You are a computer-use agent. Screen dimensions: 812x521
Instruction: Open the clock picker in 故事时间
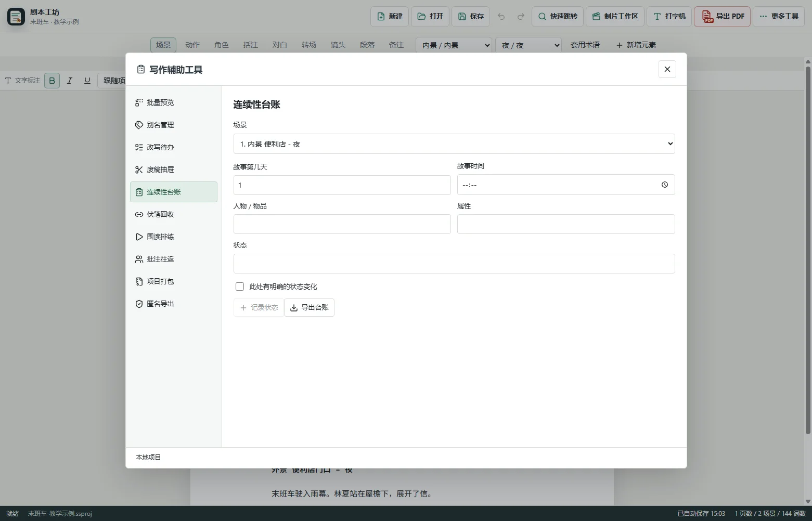664,185
